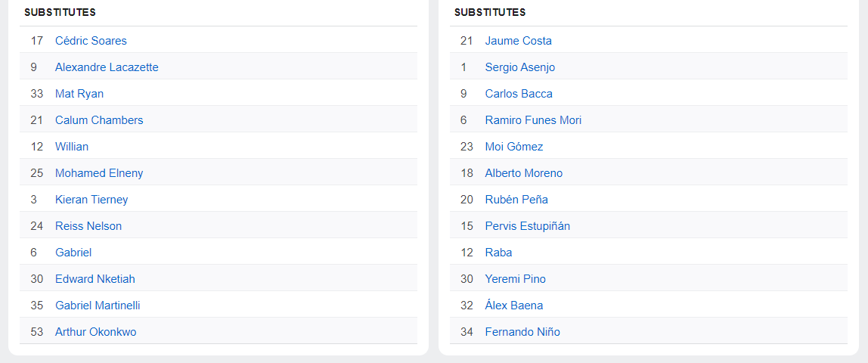Open Cédric Soares player link

click(91, 41)
